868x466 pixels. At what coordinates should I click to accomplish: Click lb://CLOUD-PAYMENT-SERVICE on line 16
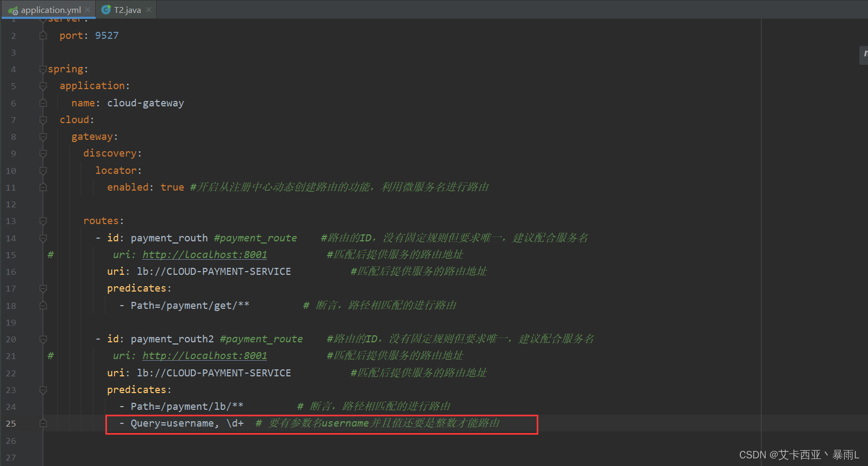pos(214,272)
